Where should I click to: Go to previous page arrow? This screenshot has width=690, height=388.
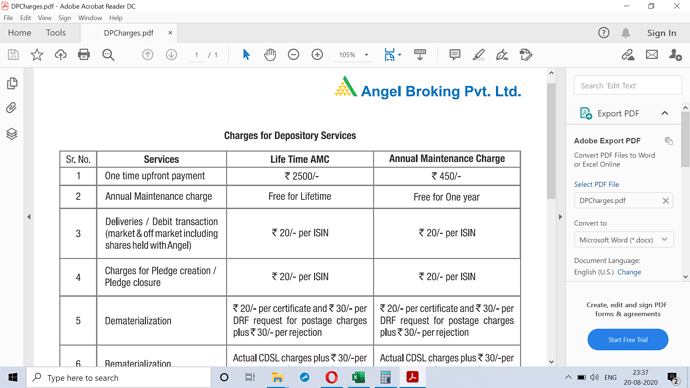147,55
